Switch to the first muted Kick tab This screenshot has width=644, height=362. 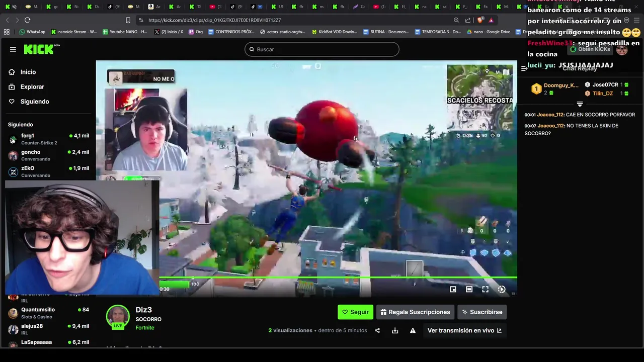10,7
